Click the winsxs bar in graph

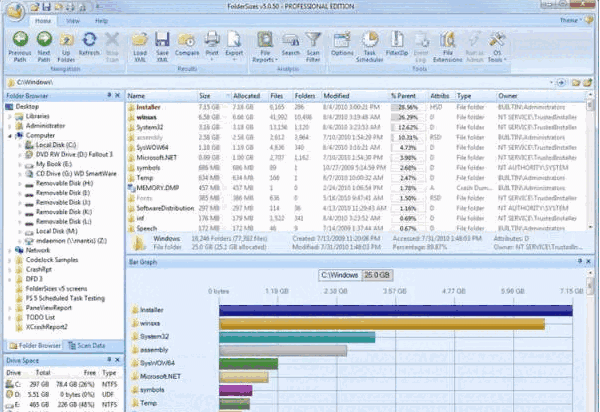point(380,324)
